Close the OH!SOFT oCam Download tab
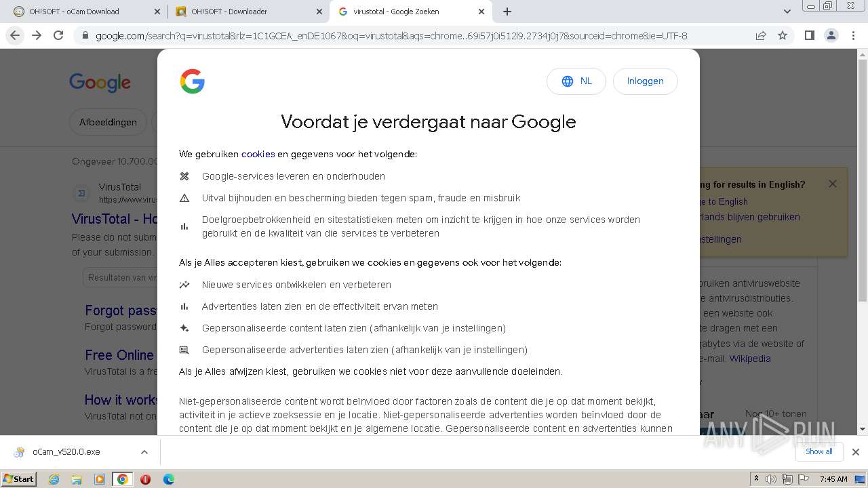868x488 pixels. [x=157, y=12]
